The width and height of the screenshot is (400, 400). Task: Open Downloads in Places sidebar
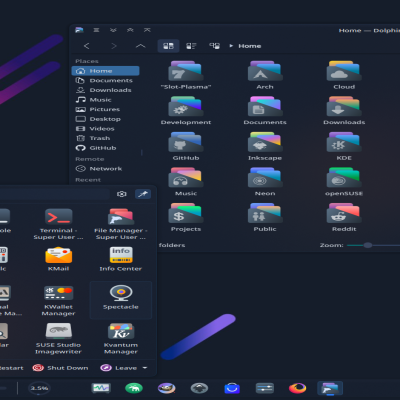[106, 90]
